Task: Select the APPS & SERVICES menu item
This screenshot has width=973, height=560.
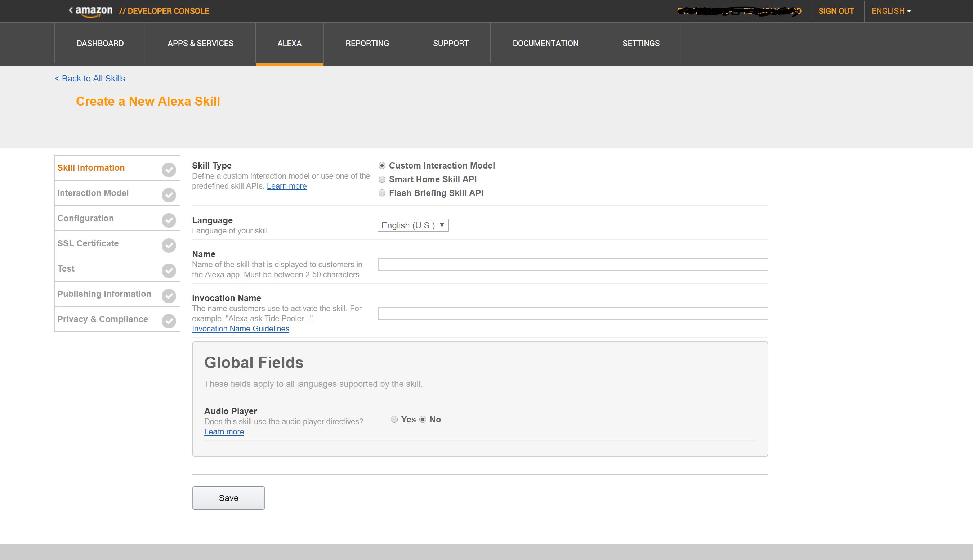Action: tap(200, 44)
